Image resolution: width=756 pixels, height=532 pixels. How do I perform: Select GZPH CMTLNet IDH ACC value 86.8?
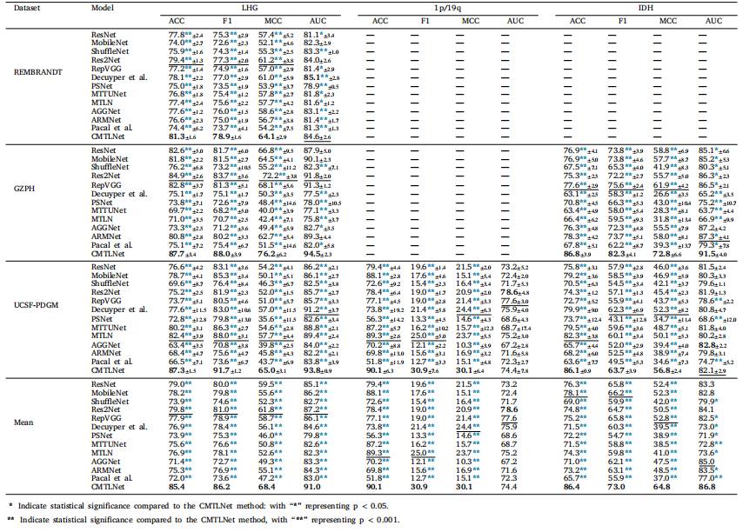tap(578, 254)
